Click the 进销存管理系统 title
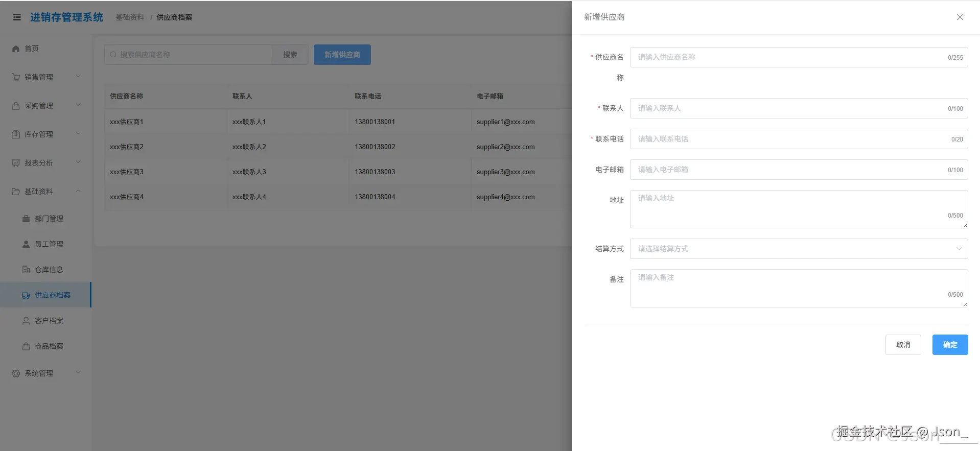Image resolution: width=980 pixels, height=451 pixels. click(x=66, y=17)
